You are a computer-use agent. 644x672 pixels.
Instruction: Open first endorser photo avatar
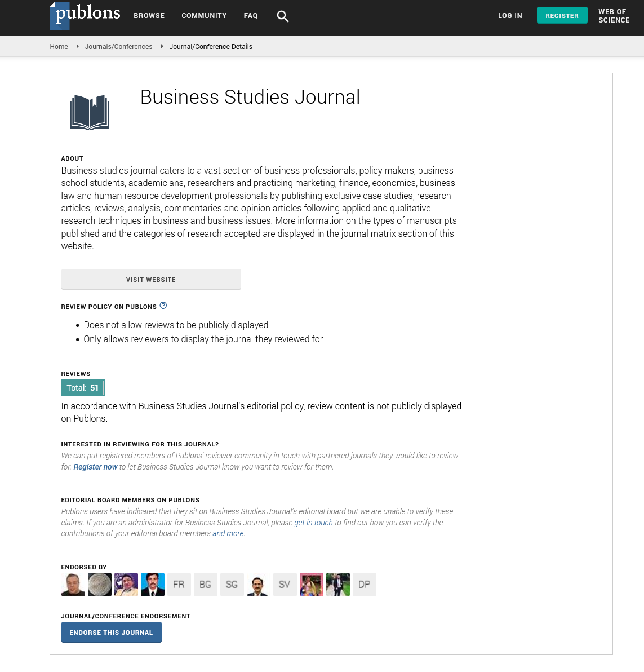click(x=73, y=585)
